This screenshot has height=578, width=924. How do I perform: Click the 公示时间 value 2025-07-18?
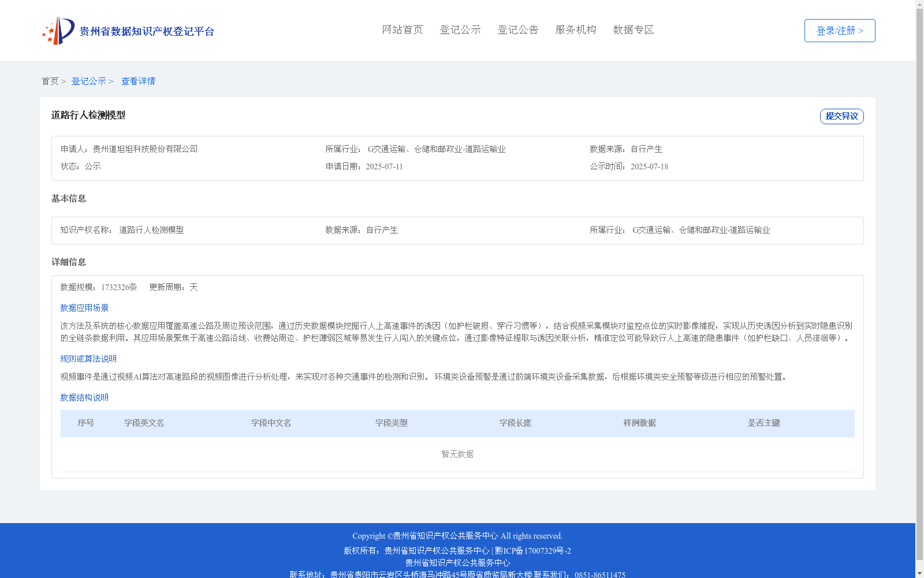pyautogui.click(x=649, y=166)
